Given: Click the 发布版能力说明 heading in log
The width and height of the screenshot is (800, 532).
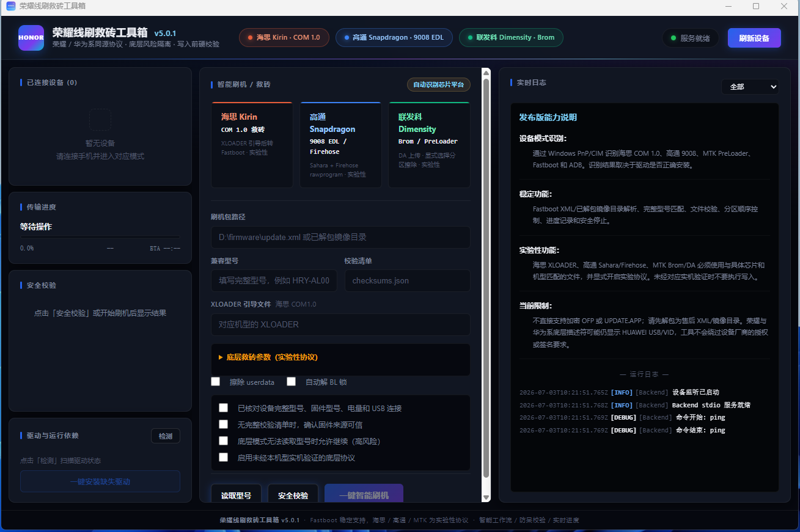Looking at the screenshot, I should pyautogui.click(x=548, y=117).
